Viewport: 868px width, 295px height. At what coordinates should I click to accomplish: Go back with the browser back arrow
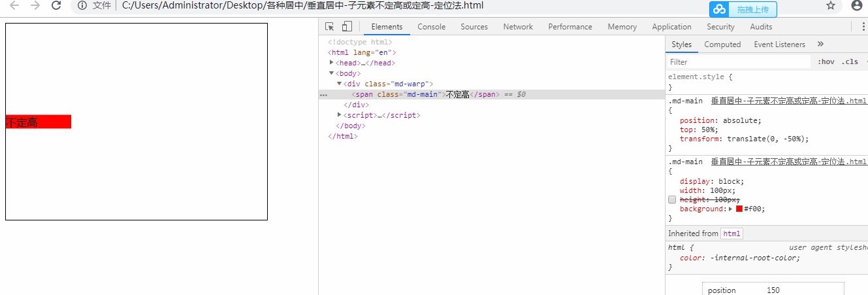pyautogui.click(x=14, y=6)
